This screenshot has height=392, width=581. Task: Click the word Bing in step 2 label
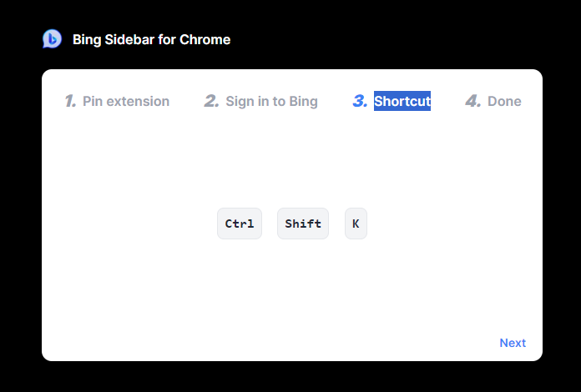click(x=303, y=102)
